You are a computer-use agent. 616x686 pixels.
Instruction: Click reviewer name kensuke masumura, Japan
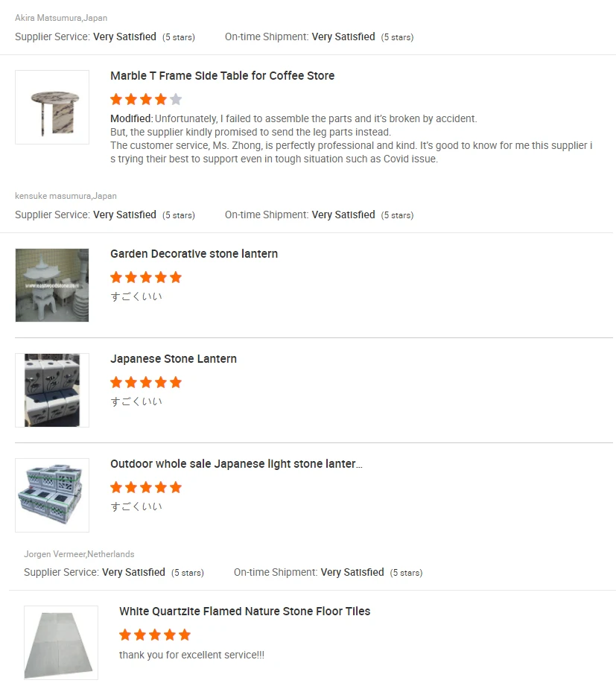pyautogui.click(x=66, y=196)
